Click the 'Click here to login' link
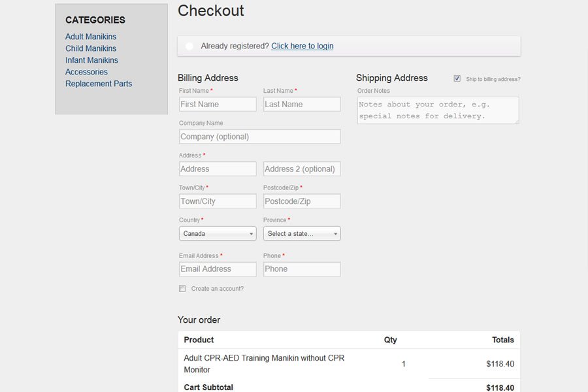Screen dimensions: 588x392 pyautogui.click(x=302, y=46)
